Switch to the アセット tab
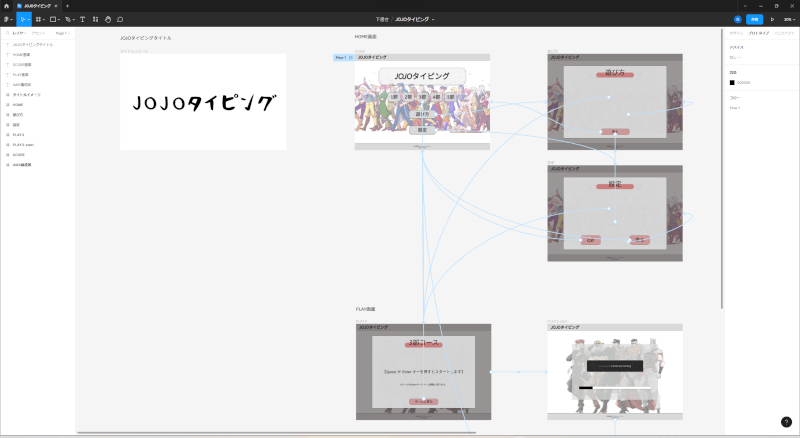800x438 pixels. [38, 33]
